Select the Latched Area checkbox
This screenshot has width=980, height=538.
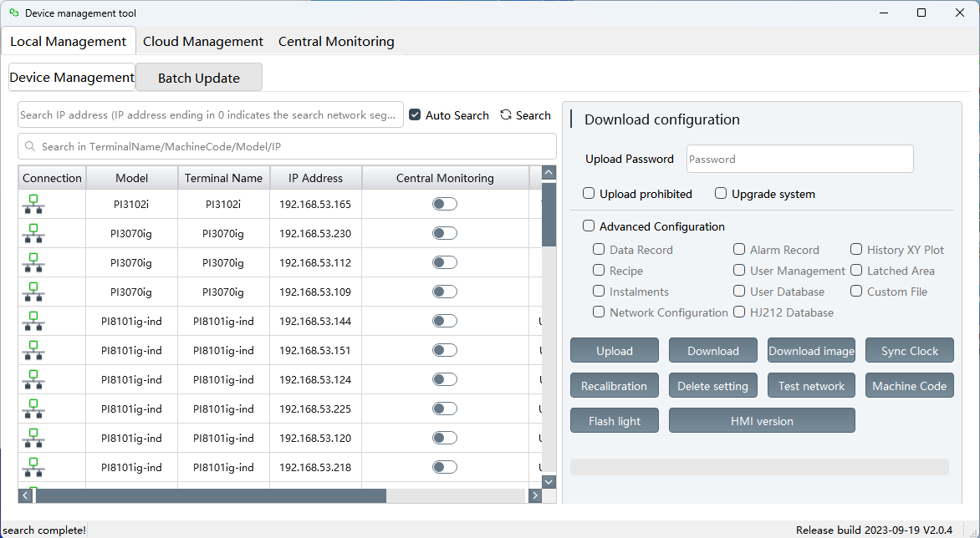tap(856, 270)
